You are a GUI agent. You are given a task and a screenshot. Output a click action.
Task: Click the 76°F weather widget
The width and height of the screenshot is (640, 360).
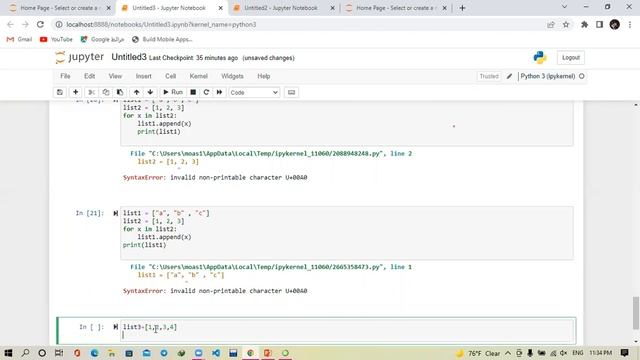point(478,353)
